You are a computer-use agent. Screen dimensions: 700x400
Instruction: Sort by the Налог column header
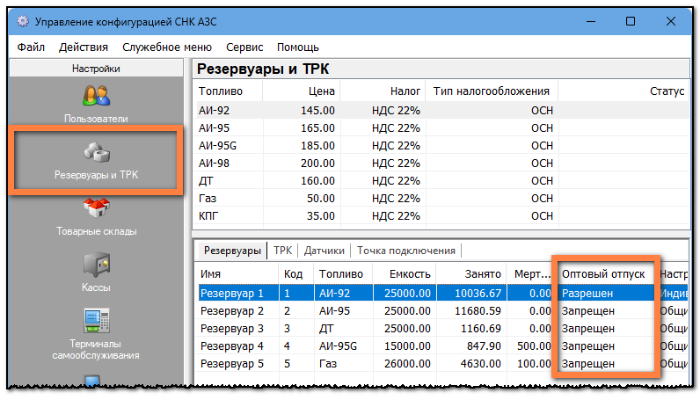[x=383, y=91]
